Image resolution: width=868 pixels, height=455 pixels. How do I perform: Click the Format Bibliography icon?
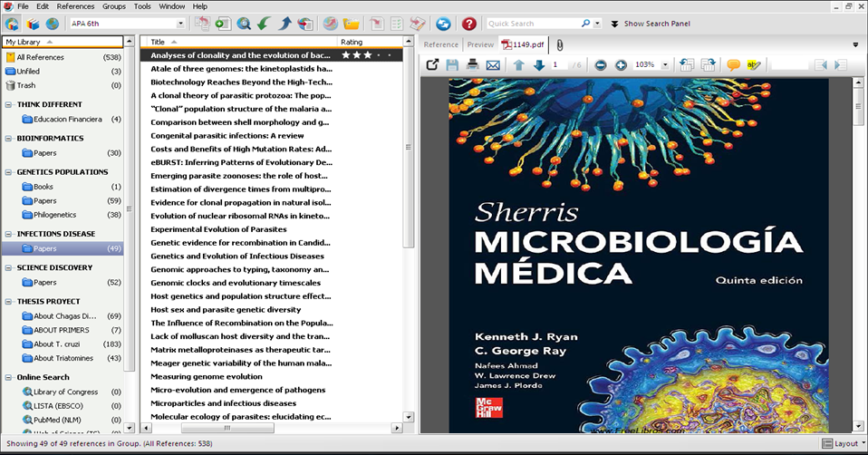click(x=397, y=24)
